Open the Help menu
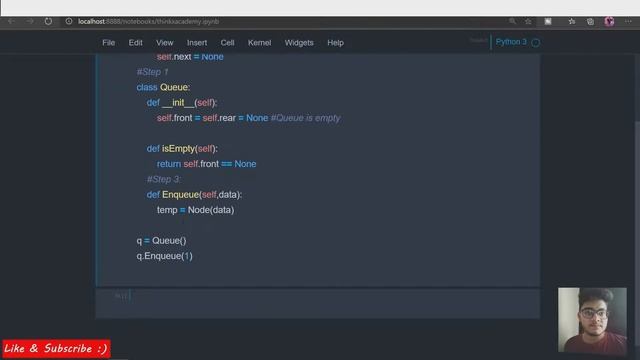This screenshot has width=640, height=360. coord(336,42)
